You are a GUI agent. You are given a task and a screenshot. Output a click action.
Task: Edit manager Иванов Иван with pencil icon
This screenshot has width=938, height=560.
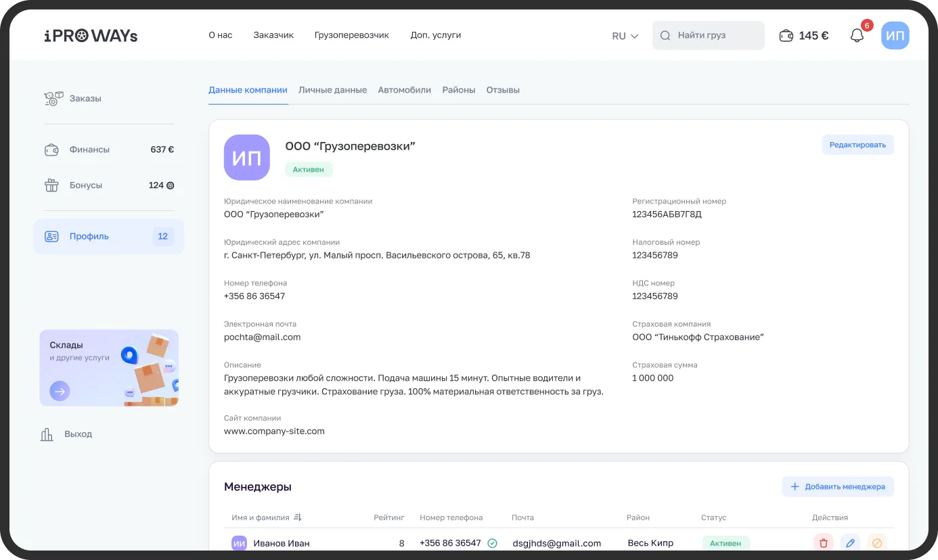point(850,542)
